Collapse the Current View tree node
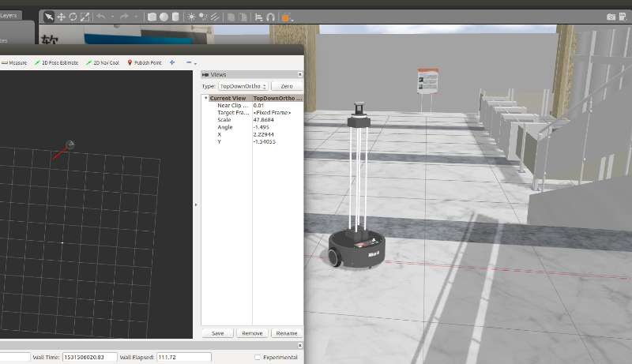632x364 pixels. tap(206, 98)
